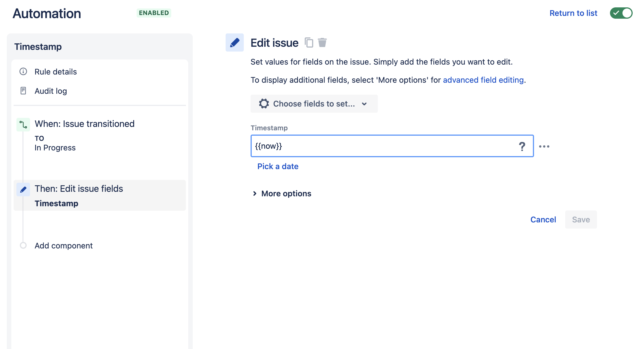Screen dimensions: 644x349
Task: Open Choose fields to set dropdown
Action: [x=314, y=104]
